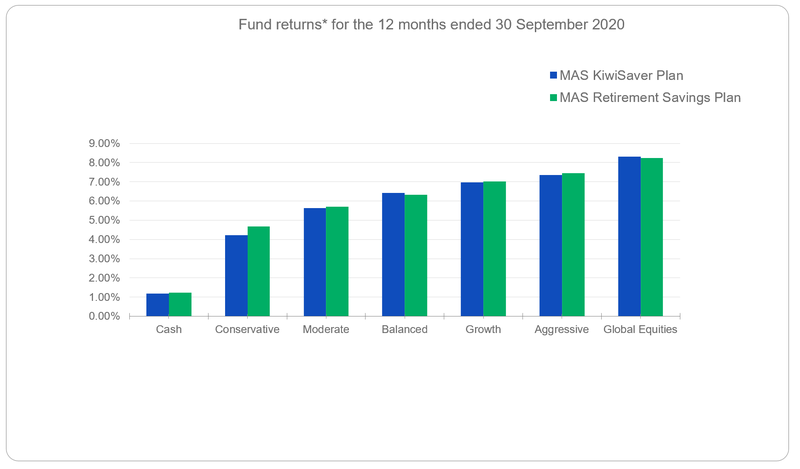Click the blue Cash bar
Viewport: 800px width, 469px height.
pyautogui.click(x=158, y=305)
